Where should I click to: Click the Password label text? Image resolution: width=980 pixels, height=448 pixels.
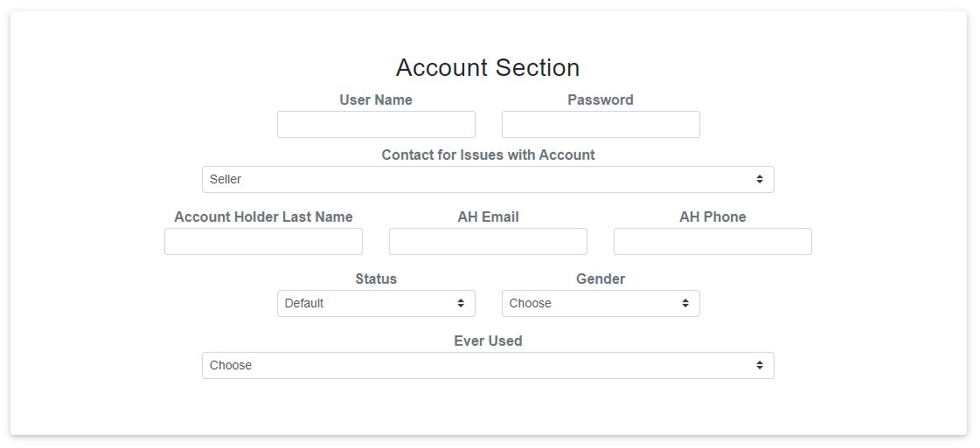pyautogui.click(x=601, y=100)
